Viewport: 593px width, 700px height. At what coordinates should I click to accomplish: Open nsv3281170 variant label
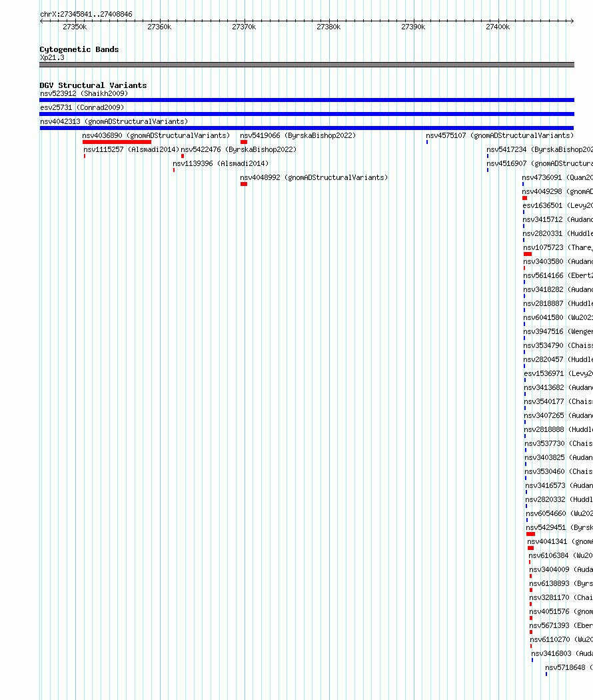pyautogui.click(x=561, y=597)
